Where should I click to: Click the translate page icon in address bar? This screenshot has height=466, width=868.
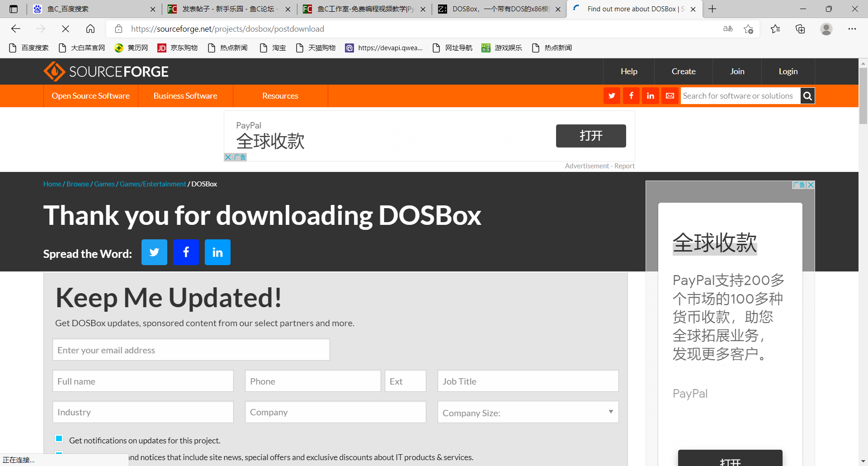728,29
